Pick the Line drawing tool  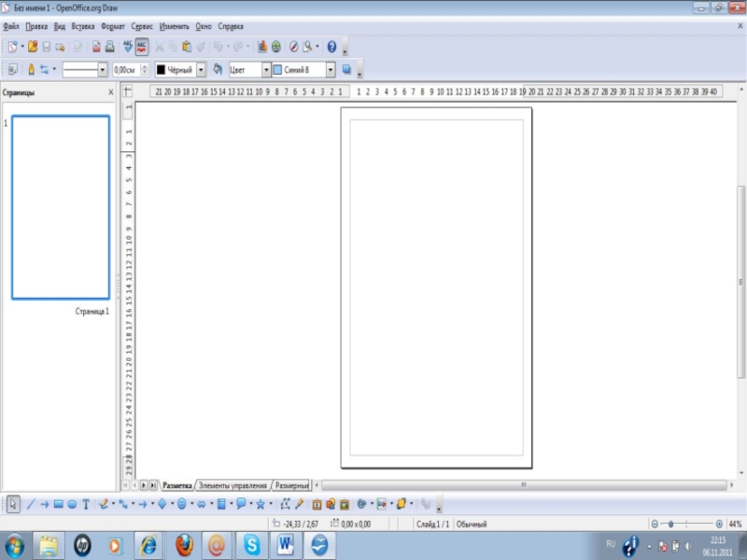tap(31, 504)
